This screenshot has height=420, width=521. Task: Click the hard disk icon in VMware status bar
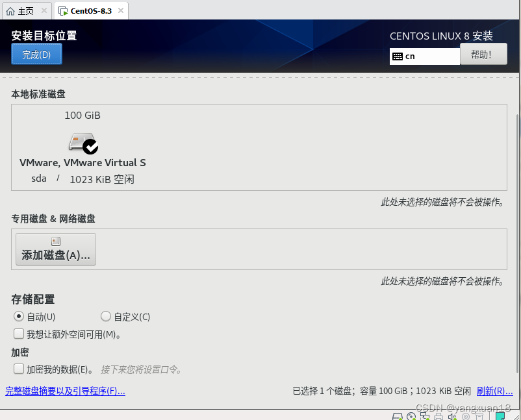[x=396, y=416]
